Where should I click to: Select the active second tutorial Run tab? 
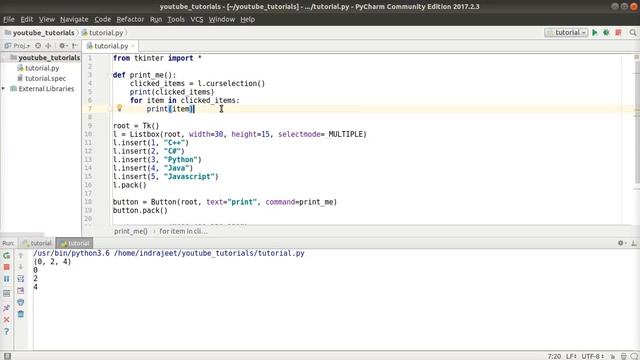[x=75, y=243]
